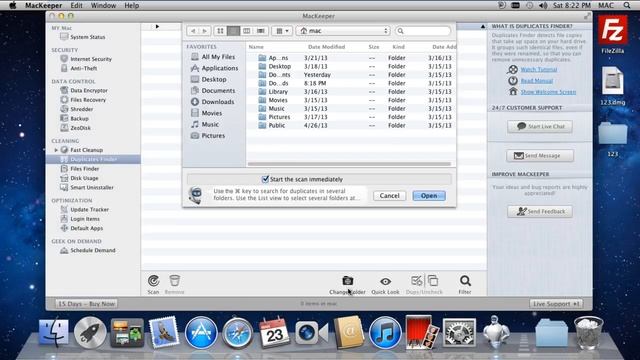Sort by Name column header
This screenshot has height=360, width=640.
[x=256, y=47]
